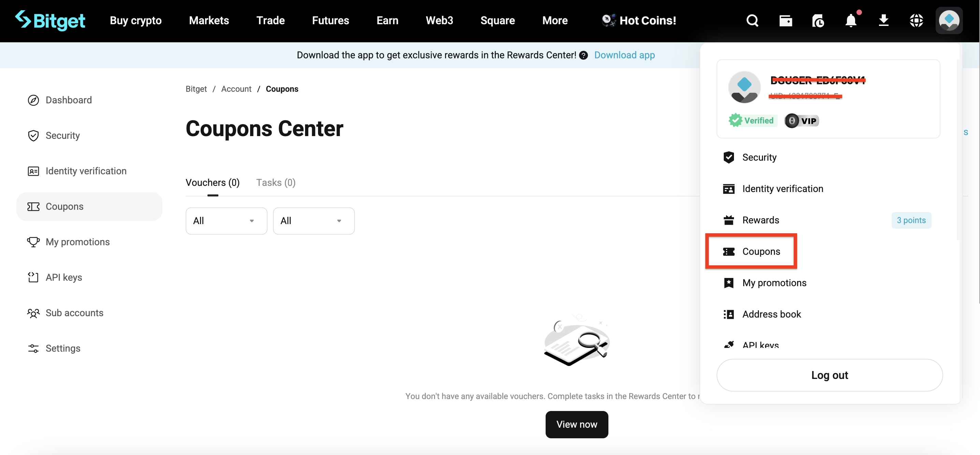
Task: Click the View now button
Action: (577, 425)
